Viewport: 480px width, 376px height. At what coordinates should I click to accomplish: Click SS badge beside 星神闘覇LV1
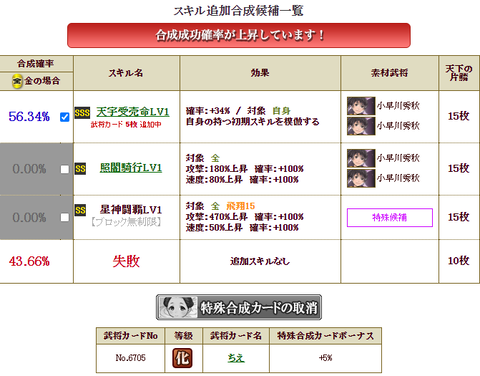pyautogui.click(x=80, y=210)
